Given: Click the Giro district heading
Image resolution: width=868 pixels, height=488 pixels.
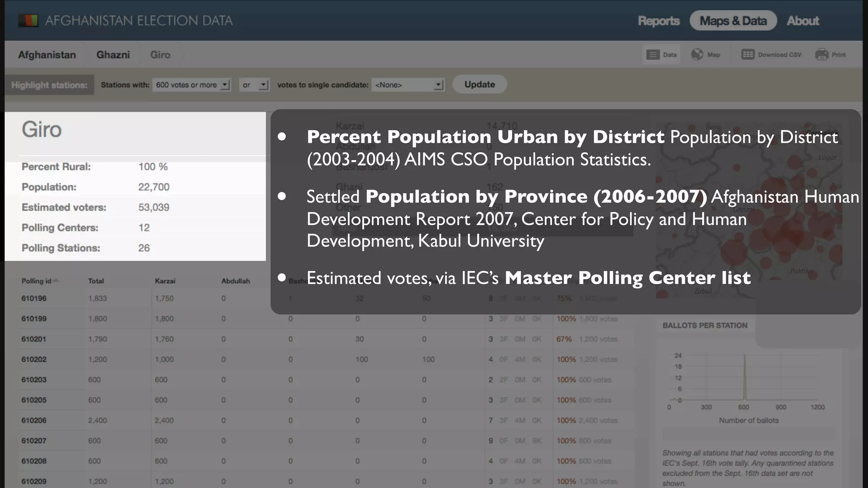Looking at the screenshot, I should (x=42, y=129).
